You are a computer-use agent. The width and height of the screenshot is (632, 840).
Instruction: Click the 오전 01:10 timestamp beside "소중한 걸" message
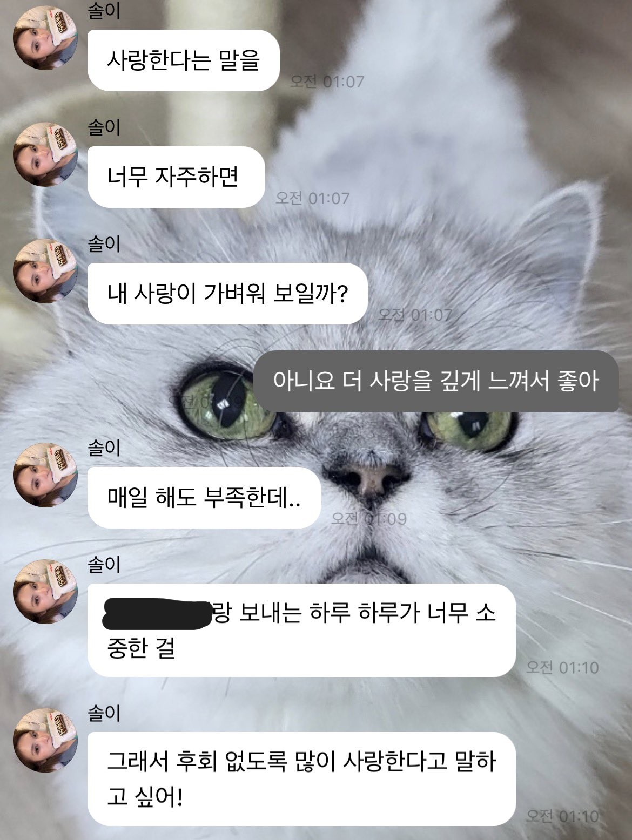(x=562, y=668)
